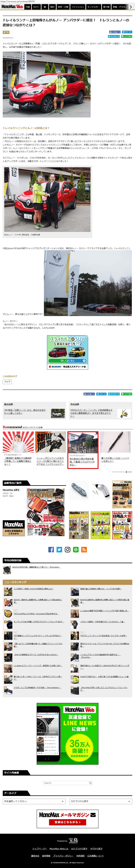135x868 pixels.
Task: Open ranking item about L.L.Bean トートバッグ付録
Action: point(105,611)
